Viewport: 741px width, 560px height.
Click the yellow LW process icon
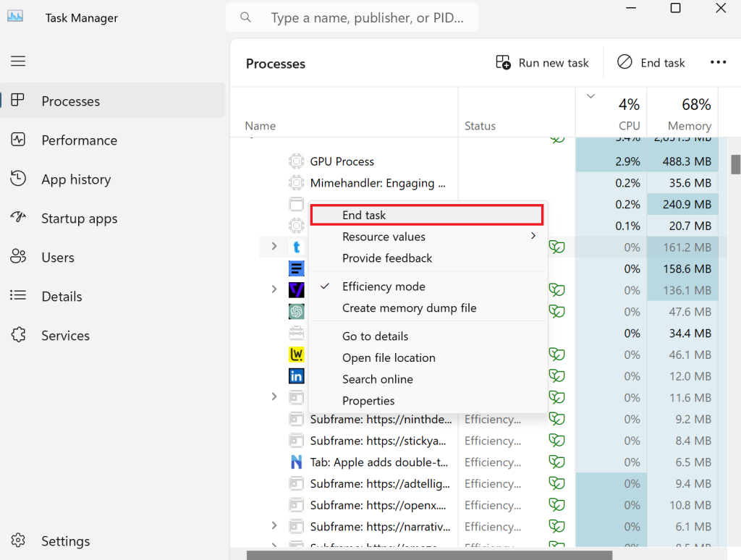pos(297,354)
